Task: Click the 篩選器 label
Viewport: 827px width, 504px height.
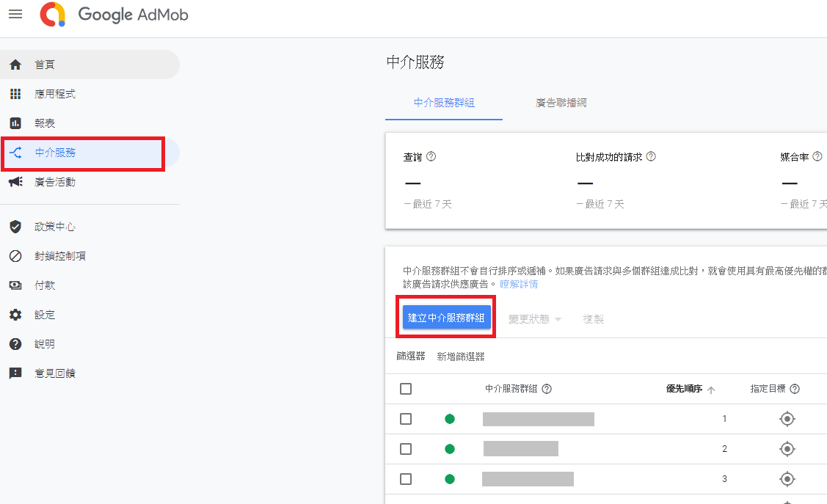Action: tap(411, 357)
